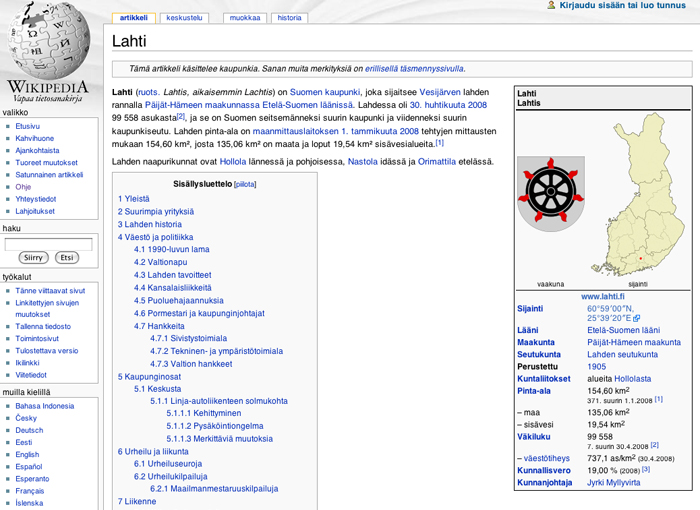This screenshot has height=510, width=700.
Task: Open the Viitetiedot tool link
Action: coord(31,375)
